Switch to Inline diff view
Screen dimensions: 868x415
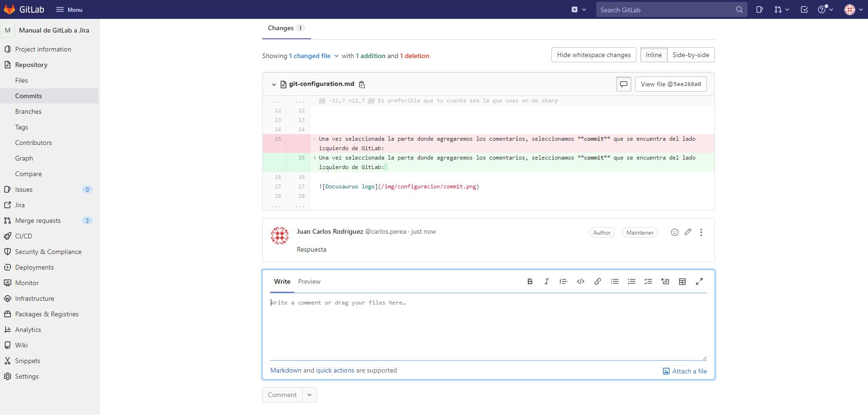(653, 55)
